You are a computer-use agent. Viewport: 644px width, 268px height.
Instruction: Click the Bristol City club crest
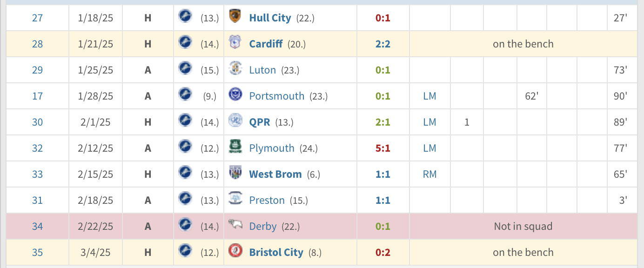pos(235,251)
